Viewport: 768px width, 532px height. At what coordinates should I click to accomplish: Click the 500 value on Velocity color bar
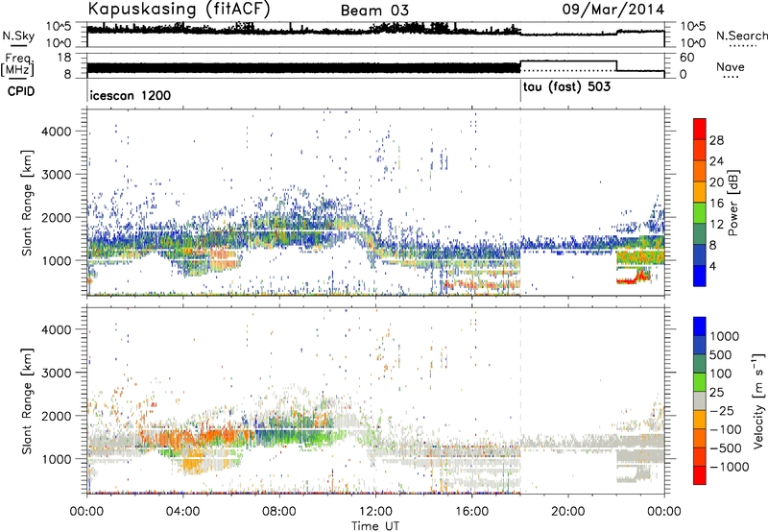[x=721, y=355]
